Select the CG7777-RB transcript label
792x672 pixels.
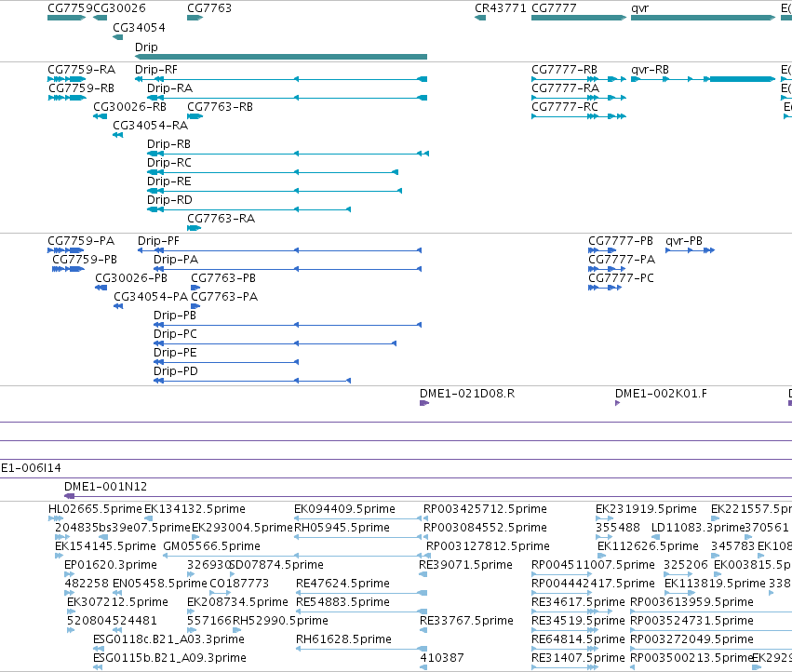click(x=564, y=69)
